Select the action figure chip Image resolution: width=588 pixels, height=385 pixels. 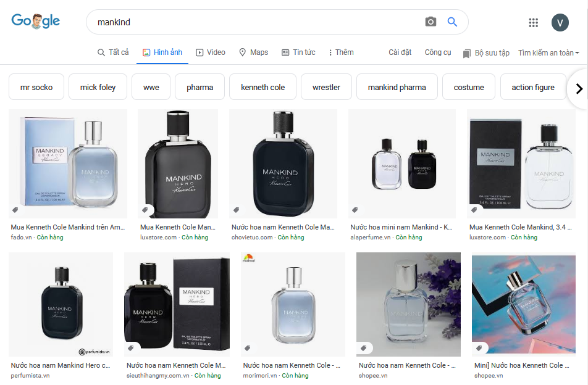[533, 87]
